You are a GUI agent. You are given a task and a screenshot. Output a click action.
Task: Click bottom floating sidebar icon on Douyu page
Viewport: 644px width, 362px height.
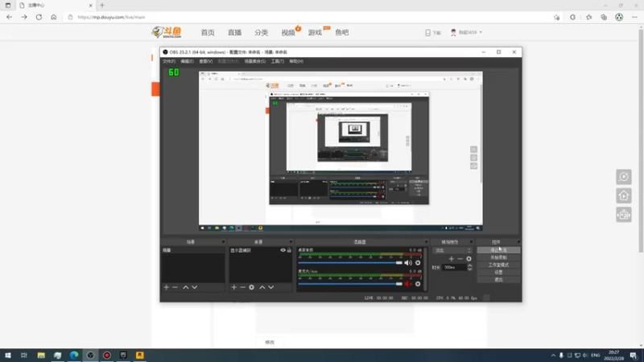coord(624,215)
